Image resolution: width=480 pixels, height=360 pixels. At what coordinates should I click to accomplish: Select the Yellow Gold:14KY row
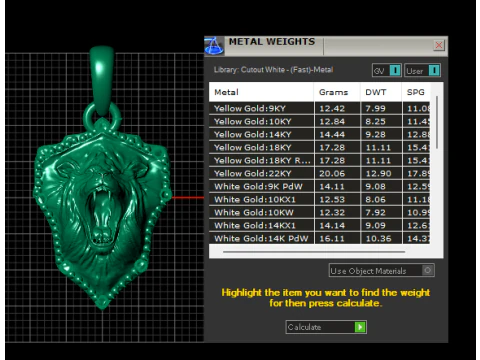319,134
